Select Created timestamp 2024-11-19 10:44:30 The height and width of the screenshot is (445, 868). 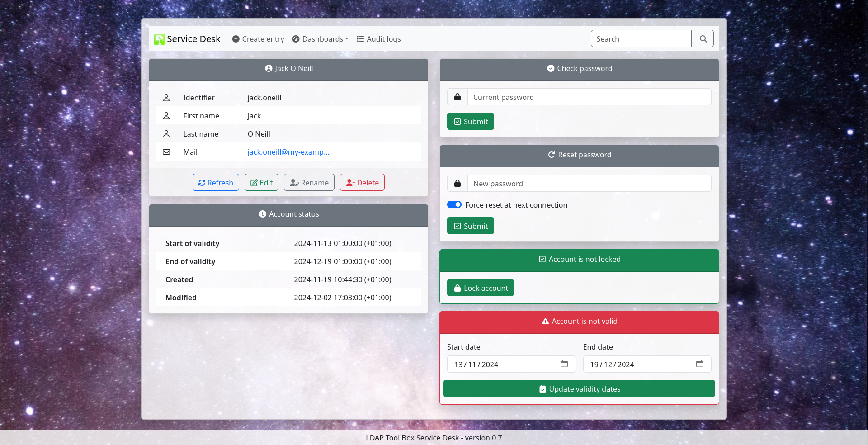pos(343,279)
